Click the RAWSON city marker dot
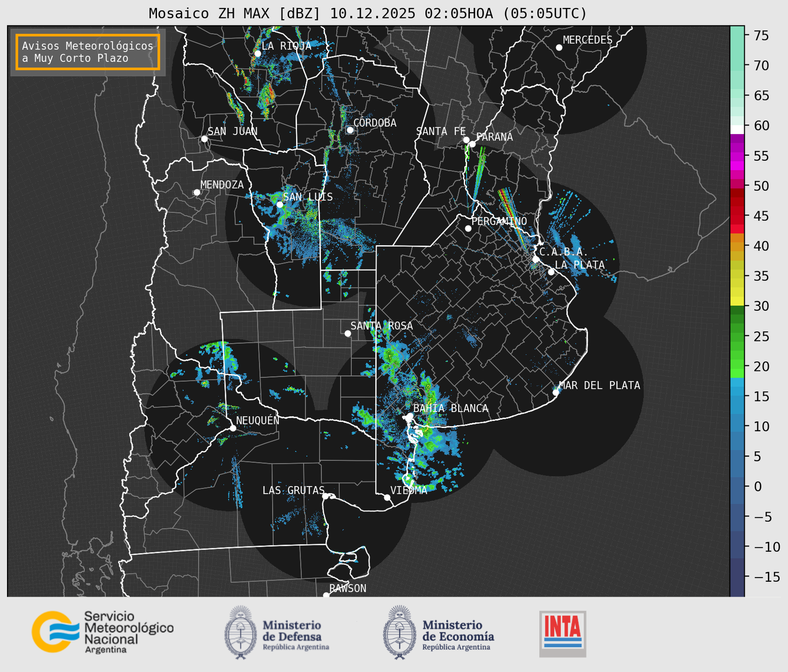 pos(326,595)
